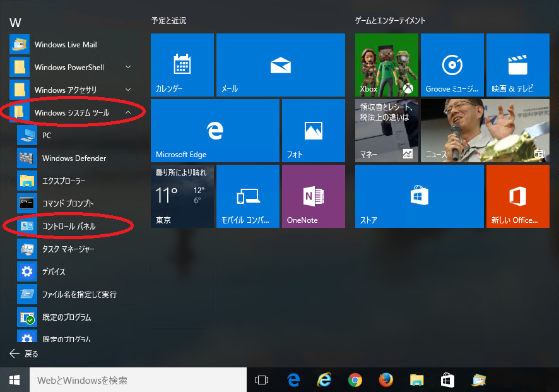Open the ストア tile
This screenshot has width=559, height=392.
[x=419, y=196]
